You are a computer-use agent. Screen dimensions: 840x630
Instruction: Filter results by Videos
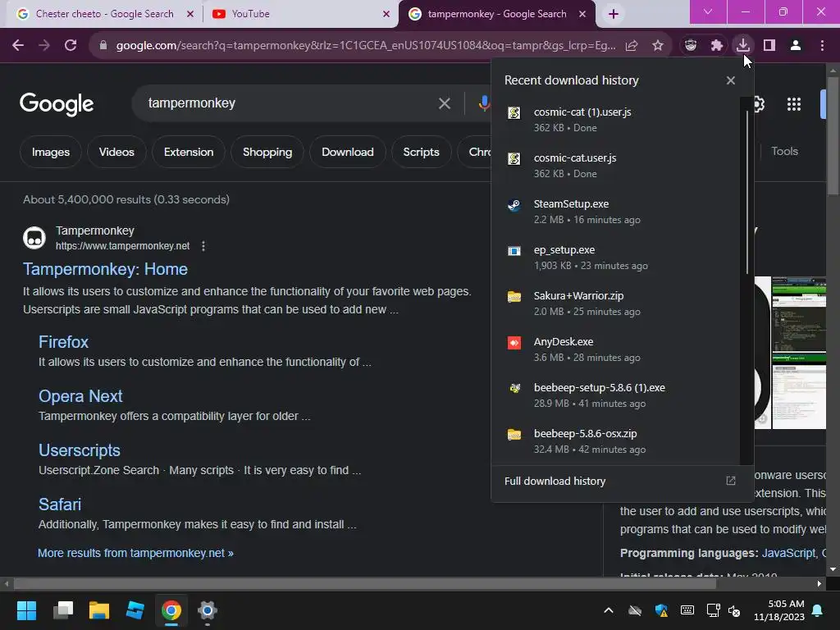(116, 152)
